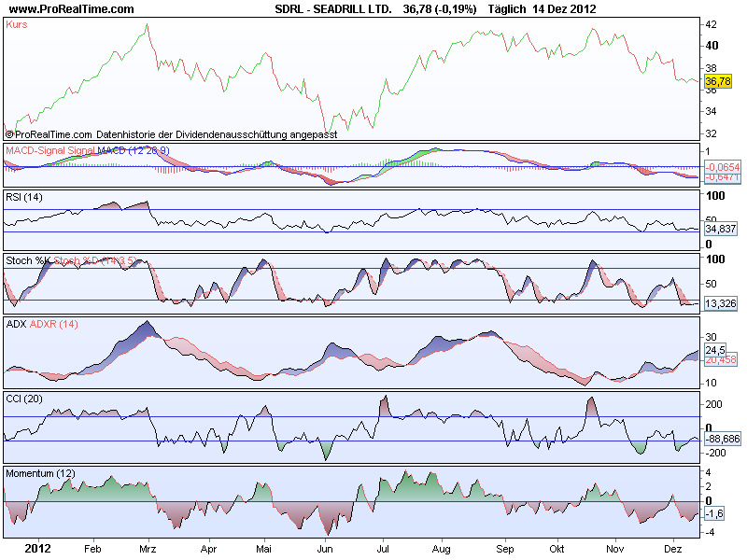The height and width of the screenshot is (560, 747).
Task: Click the 14 Dez 2012 date
Action: (564, 9)
